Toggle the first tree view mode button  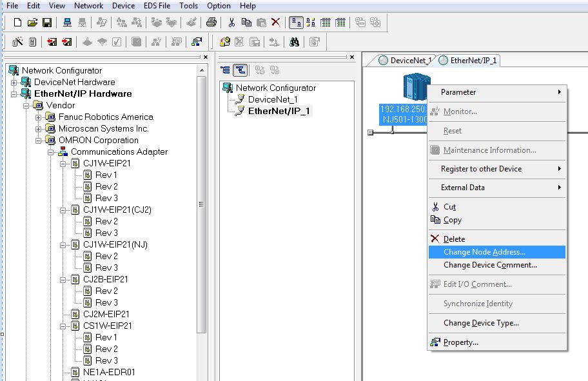coord(226,70)
